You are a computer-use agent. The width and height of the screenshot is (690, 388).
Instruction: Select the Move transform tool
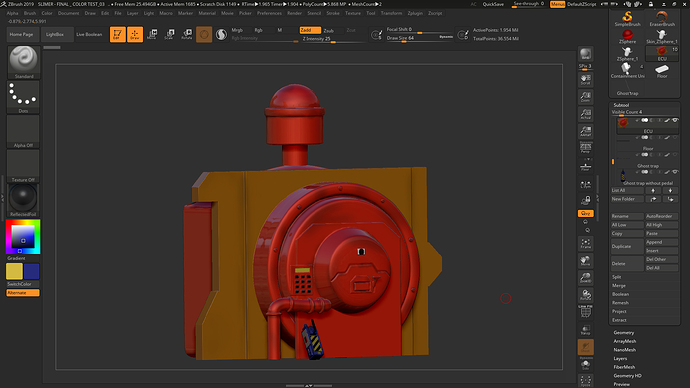(x=152, y=34)
